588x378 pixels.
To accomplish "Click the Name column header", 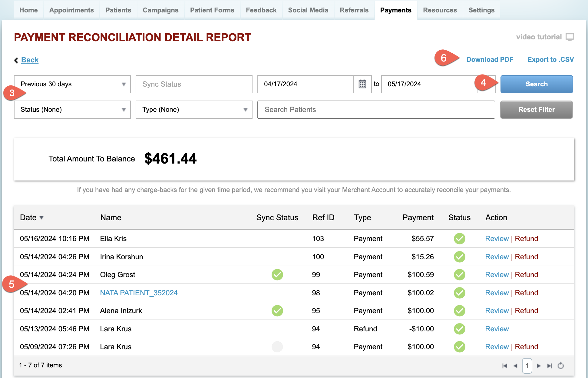I will 111,217.
